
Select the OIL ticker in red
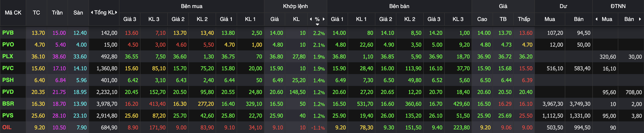click(7, 127)
